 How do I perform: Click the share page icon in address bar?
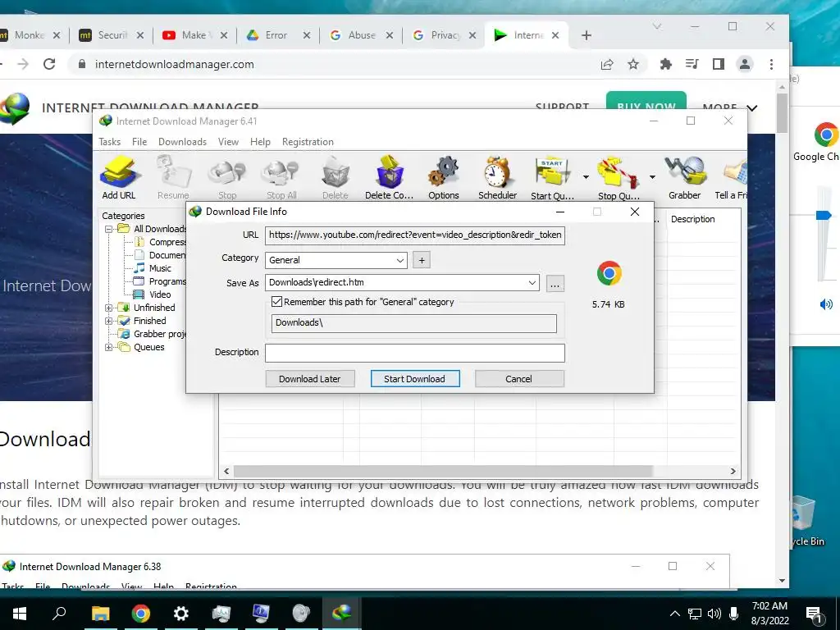click(x=607, y=64)
